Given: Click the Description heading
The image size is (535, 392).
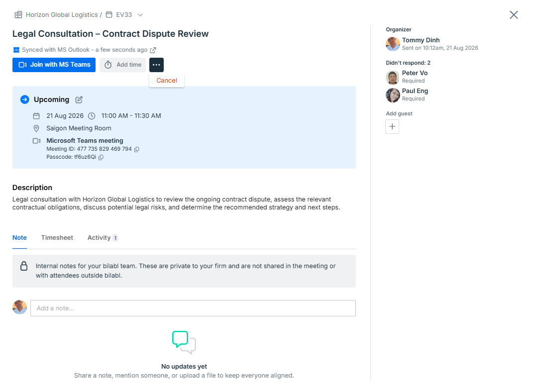Looking at the screenshot, I should 32,188.
